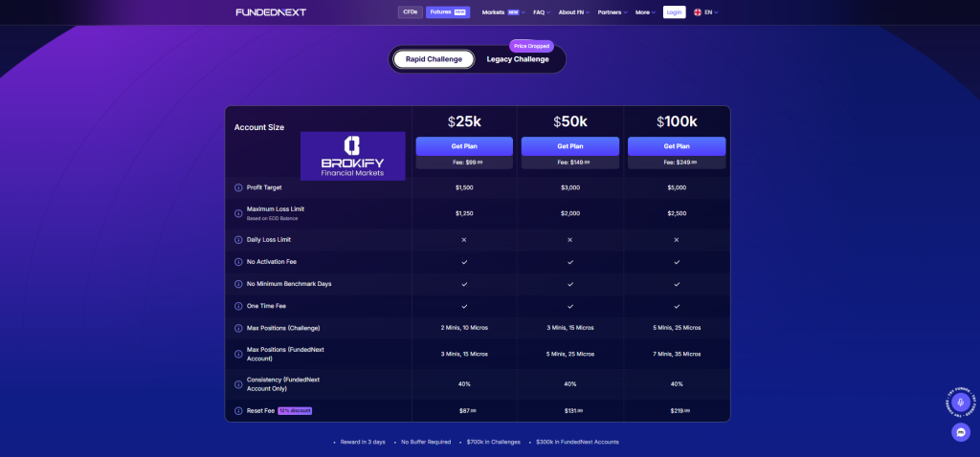Click the info icon beside Profit Target
Image resolution: width=980 pixels, height=457 pixels.
point(239,188)
